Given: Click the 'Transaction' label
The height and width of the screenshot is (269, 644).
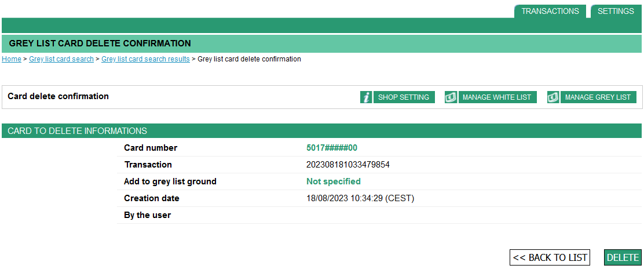Looking at the screenshot, I should click(x=148, y=165).
